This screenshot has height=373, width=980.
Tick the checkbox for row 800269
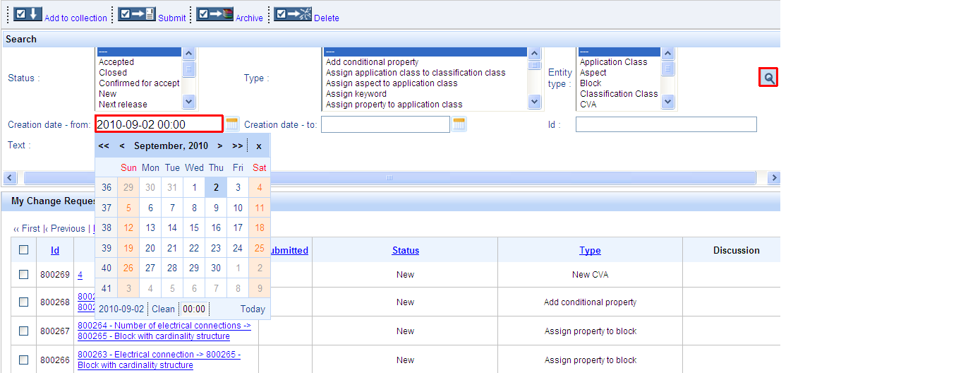pos(24,274)
